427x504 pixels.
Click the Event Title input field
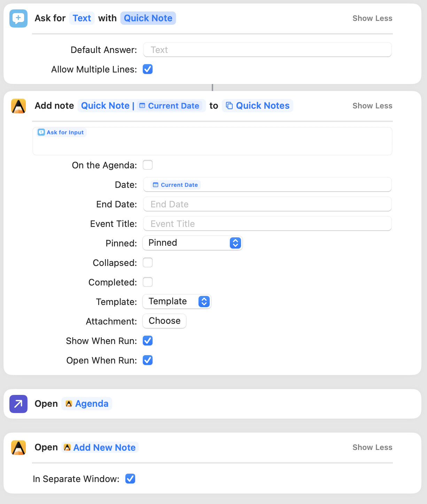(x=267, y=224)
